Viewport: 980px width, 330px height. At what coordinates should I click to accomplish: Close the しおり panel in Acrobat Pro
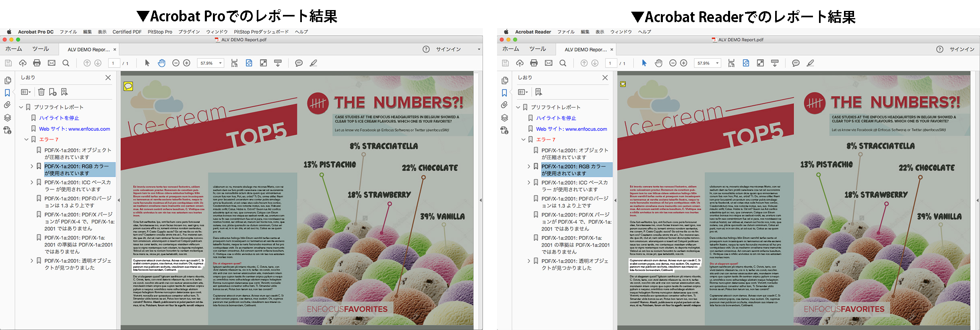pyautogui.click(x=108, y=77)
